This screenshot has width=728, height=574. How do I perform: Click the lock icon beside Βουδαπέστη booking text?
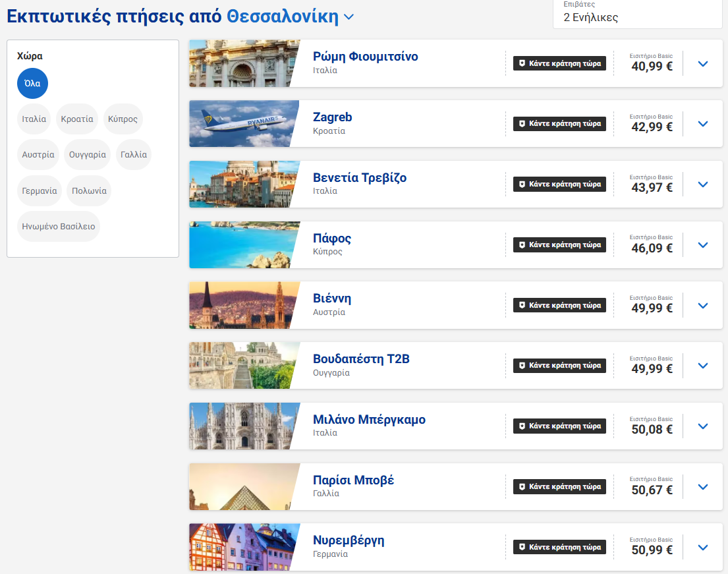pyautogui.click(x=521, y=365)
